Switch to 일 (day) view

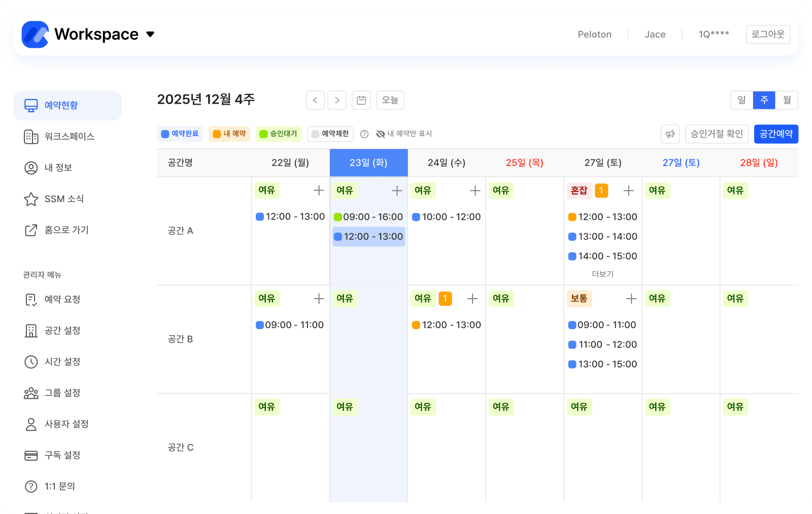point(741,100)
